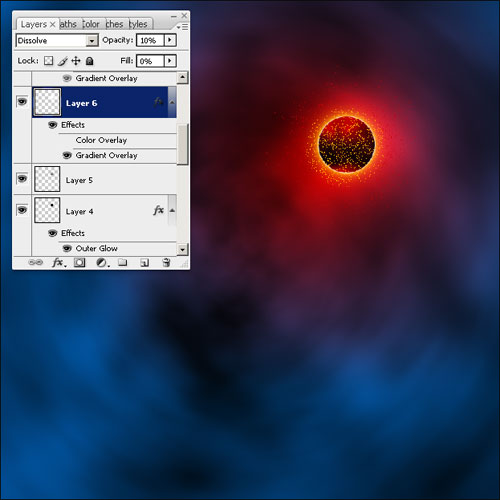
Task: Toggle Layer 6 Gradient Overlay visibility
Action: [x=67, y=155]
